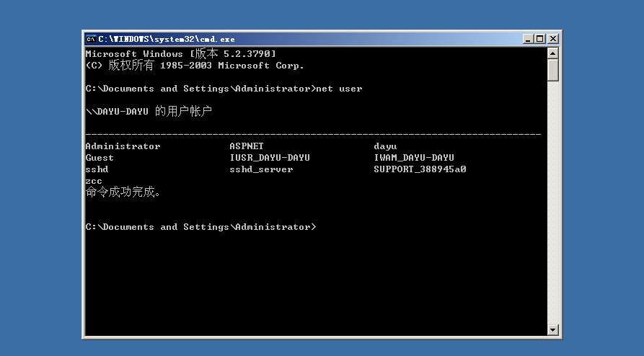Click the zcc account name
The height and width of the screenshot is (356, 644).
click(x=94, y=181)
